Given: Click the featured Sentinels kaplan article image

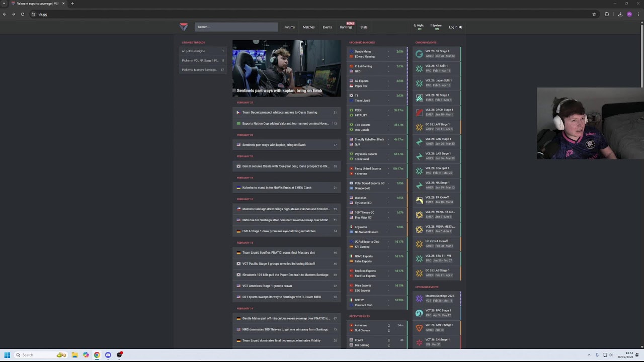Looking at the screenshot, I should tap(286, 68).
